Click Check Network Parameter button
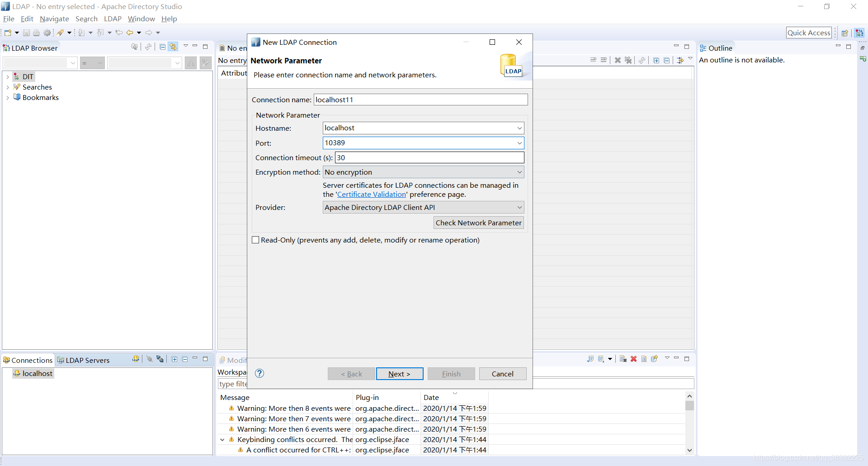This screenshot has height=466, width=868. click(479, 223)
